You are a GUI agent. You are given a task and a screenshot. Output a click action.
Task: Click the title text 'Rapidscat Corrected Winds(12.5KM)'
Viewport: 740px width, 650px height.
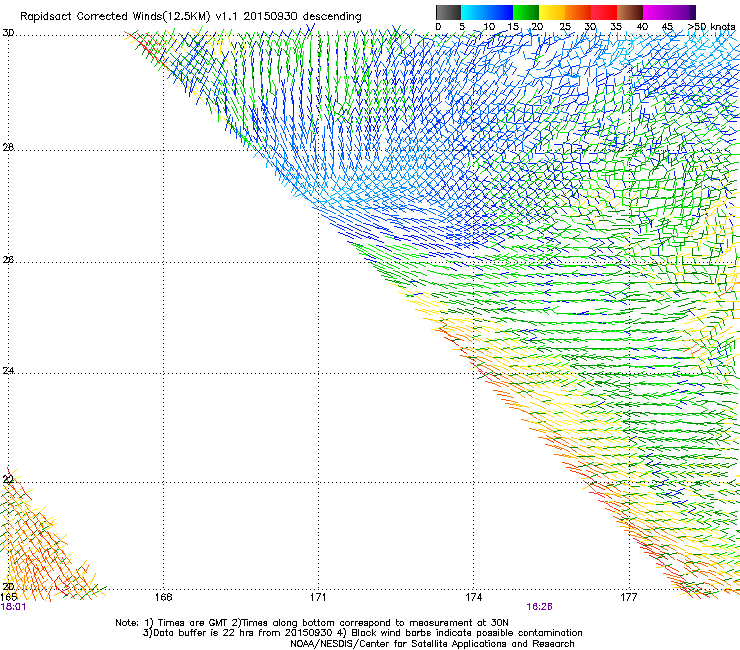115,17
